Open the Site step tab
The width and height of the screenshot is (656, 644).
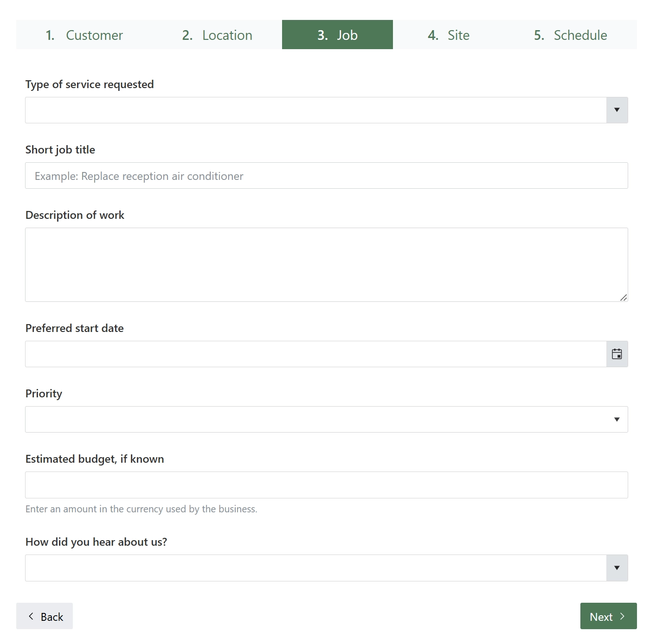pyautogui.click(x=449, y=35)
